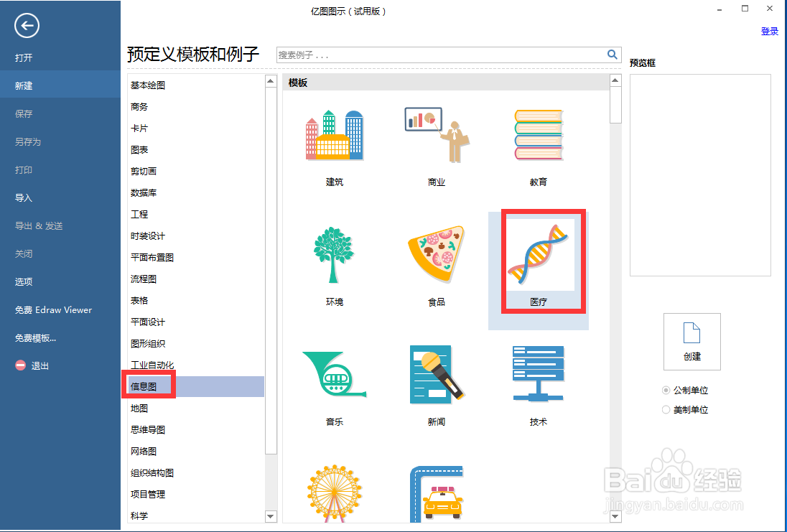Click 另存为 in the sidebar
787x532 pixels.
click(x=28, y=142)
